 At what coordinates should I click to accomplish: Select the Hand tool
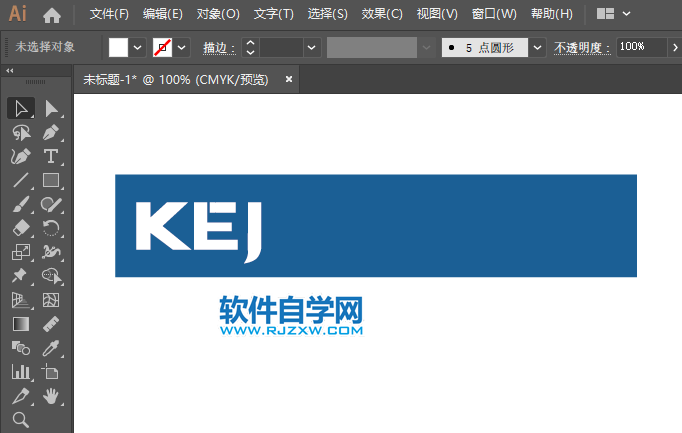(51, 396)
